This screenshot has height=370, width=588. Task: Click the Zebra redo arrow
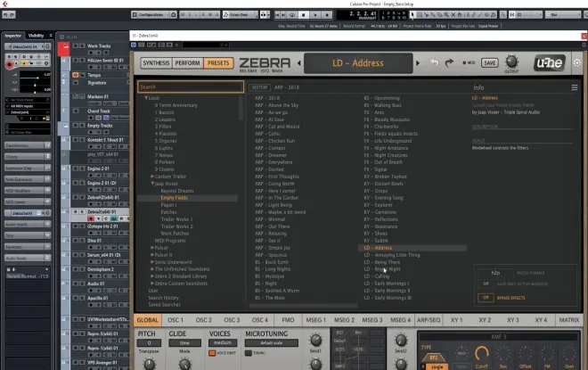449,62
